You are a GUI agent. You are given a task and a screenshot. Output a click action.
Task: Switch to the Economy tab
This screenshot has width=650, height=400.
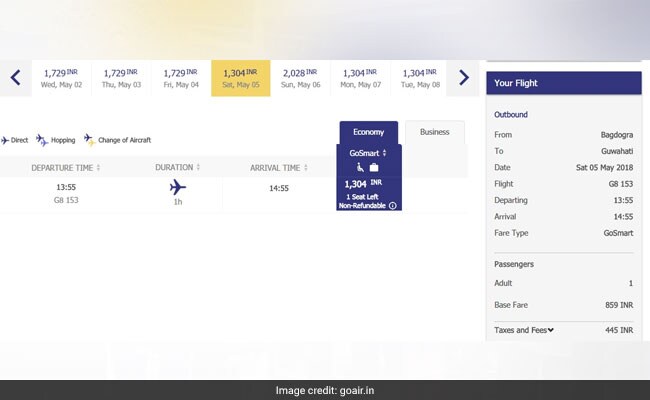(368, 132)
